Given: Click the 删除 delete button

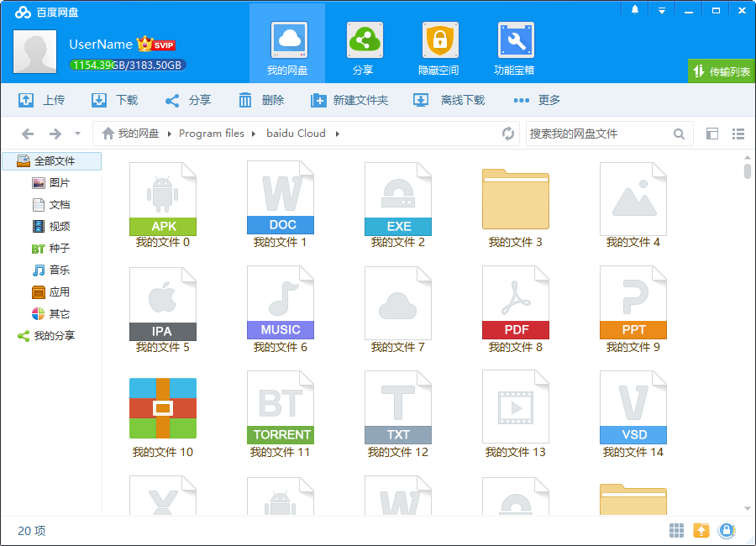Looking at the screenshot, I should click(261, 100).
